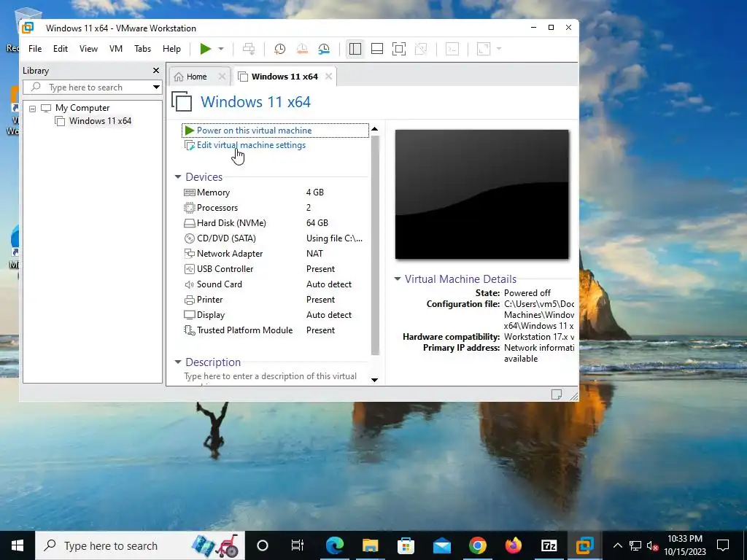
Task: Click the Trusted Platform Module icon
Action: [190, 330]
